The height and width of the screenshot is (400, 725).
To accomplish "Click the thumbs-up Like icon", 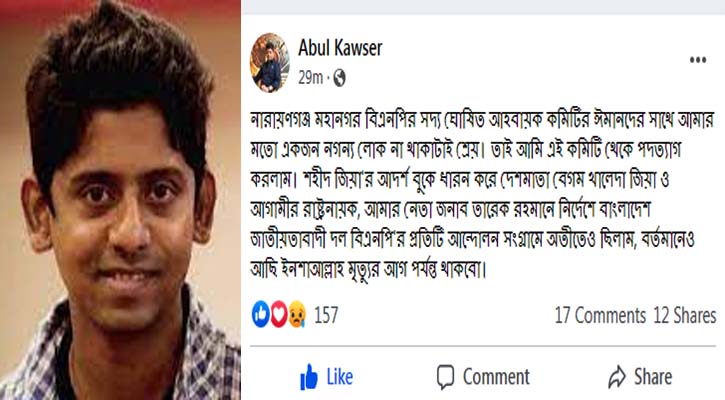I will pyautogui.click(x=309, y=377).
